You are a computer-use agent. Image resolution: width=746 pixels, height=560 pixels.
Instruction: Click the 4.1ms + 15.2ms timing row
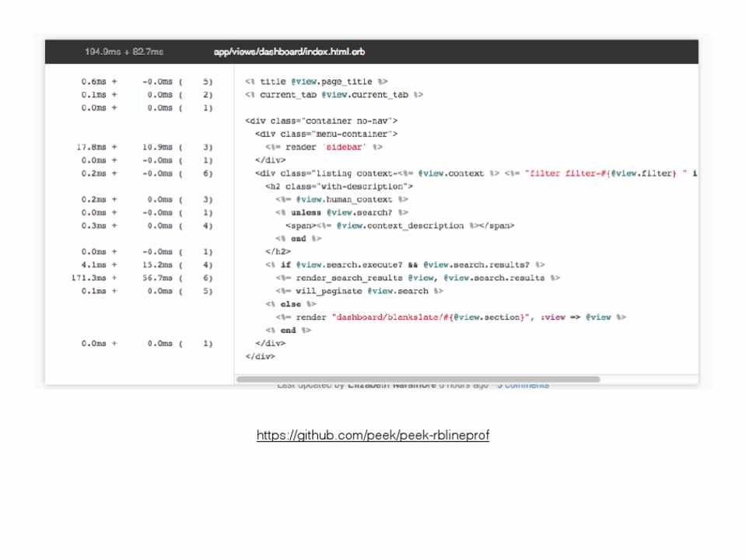pos(144,265)
